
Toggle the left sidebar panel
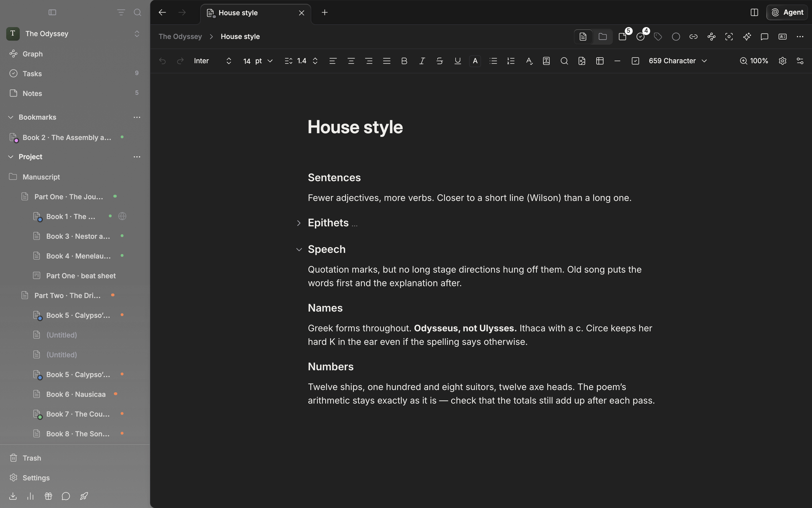tap(52, 12)
